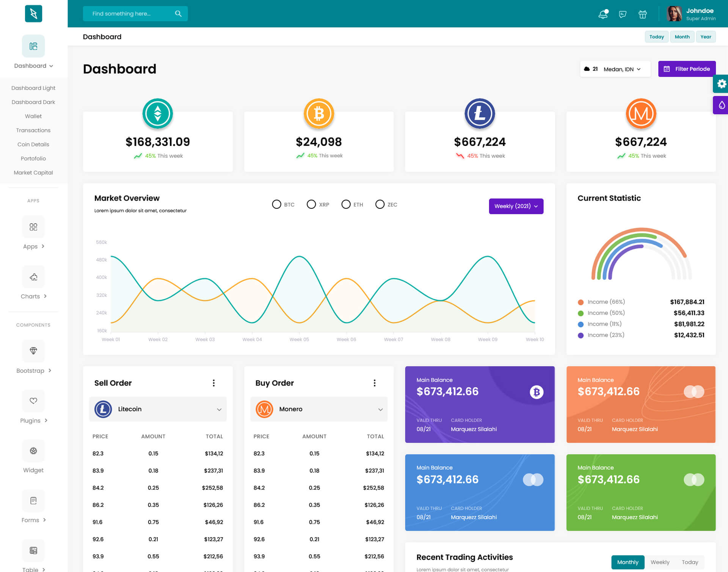Screen dimensions: 728x572
Task: Click the purple droplet theme icon
Action: coord(721,105)
